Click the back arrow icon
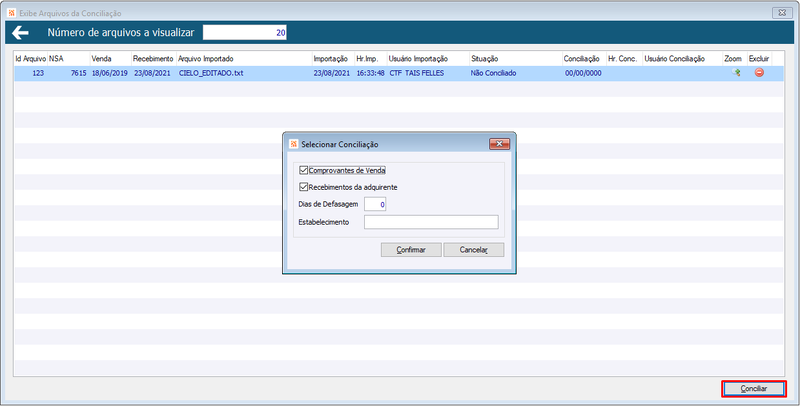This screenshot has height=406, width=800. 20,33
